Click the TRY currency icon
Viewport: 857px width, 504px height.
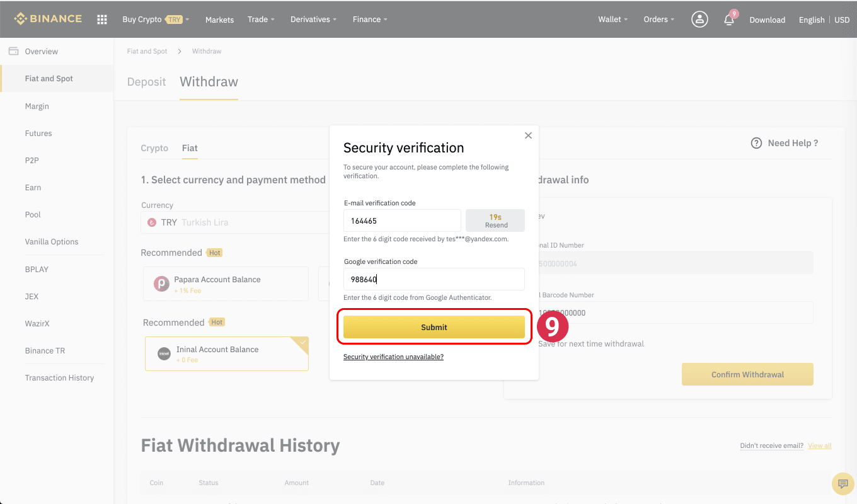[151, 222]
